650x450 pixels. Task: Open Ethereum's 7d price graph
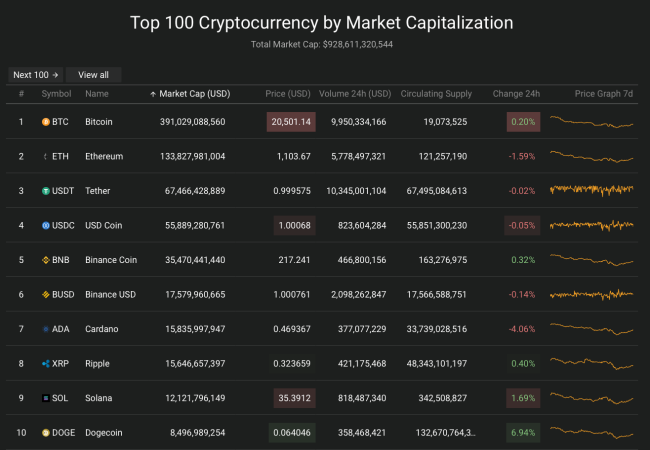click(x=592, y=156)
